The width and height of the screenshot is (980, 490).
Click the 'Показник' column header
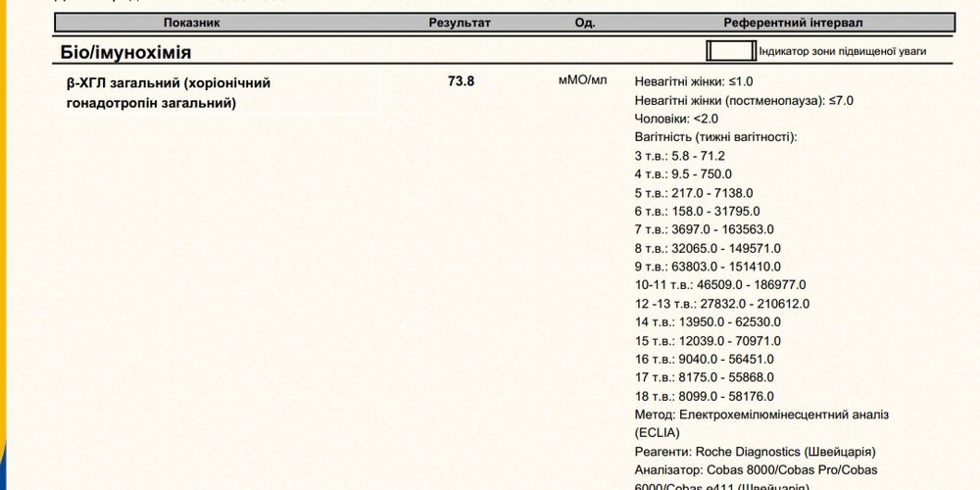coord(192,23)
